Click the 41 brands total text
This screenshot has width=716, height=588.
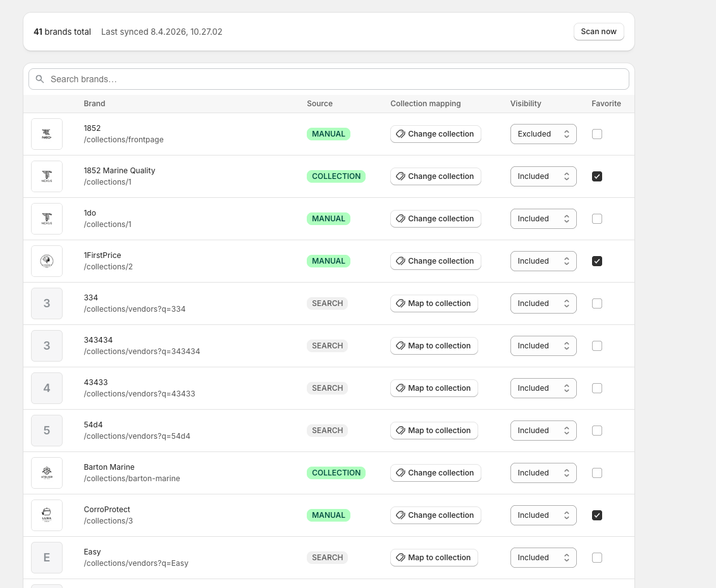[62, 32]
